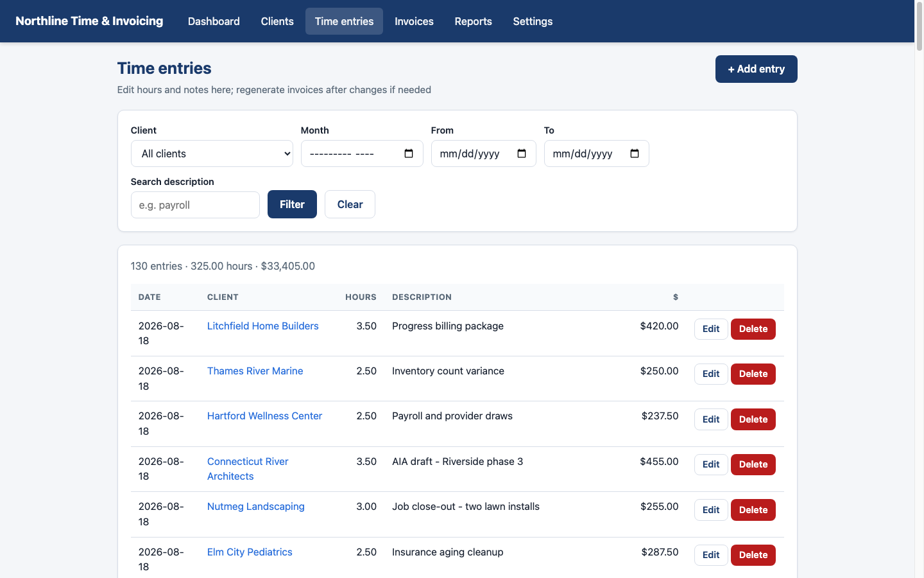Viewport: 924px width, 578px height.
Task: Delete the Job close-out lawn installs entry
Action: point(753,510)
